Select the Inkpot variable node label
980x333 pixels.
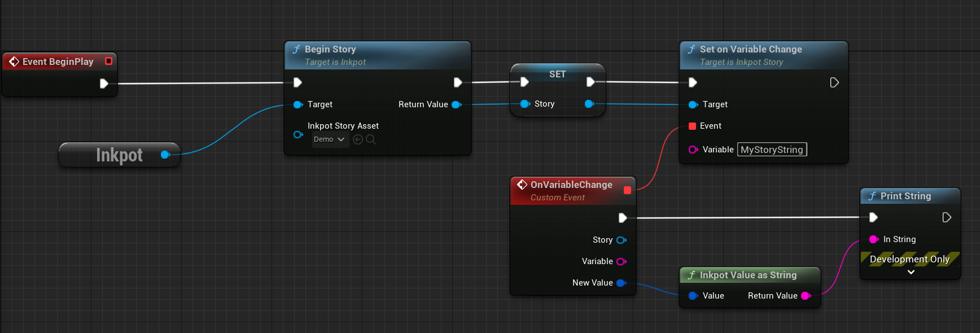coord(119,155)
